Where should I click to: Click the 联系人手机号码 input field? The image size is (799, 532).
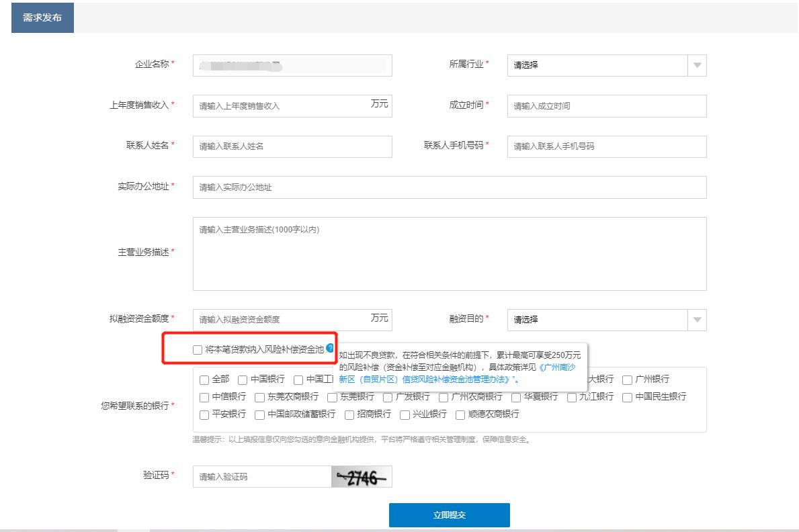(606, 146)
